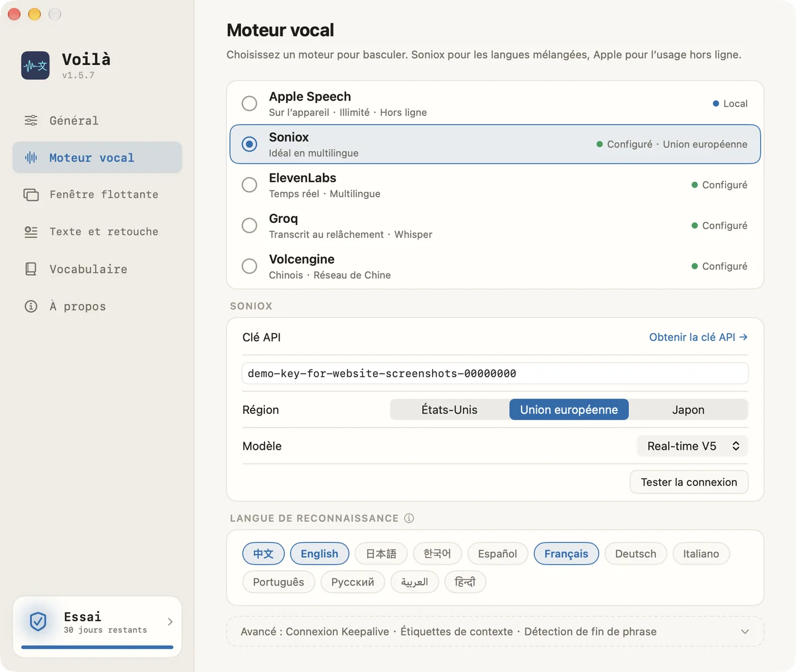Viewport: 796px width, 672px height.
Task: Toggle the 한국어 language chip
Action: pyautogui.click(x=437, y=554)
